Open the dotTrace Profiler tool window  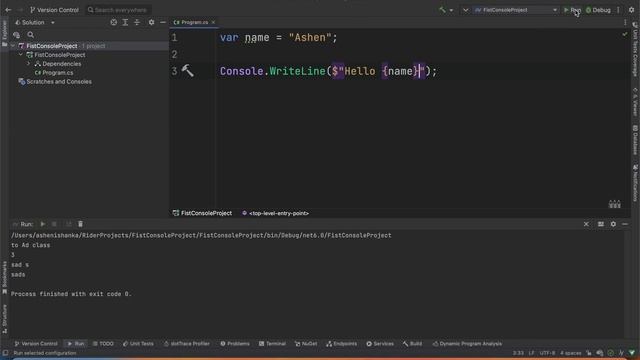point(187,344)
